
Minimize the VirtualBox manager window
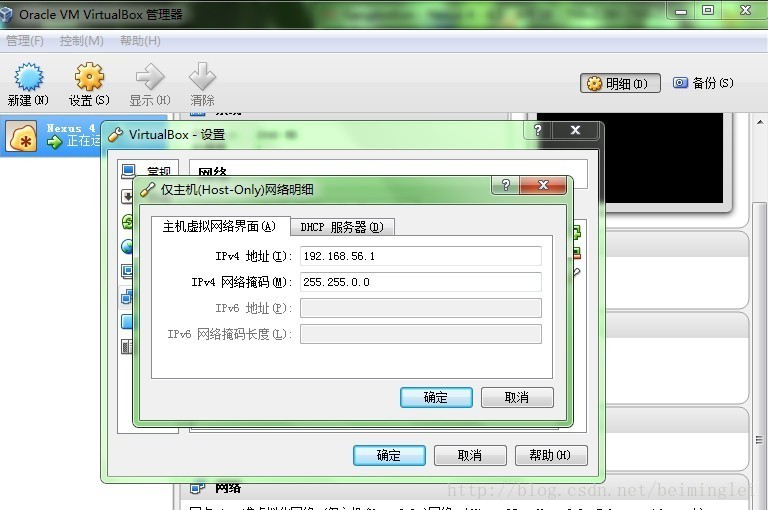(x=681, y=11)
